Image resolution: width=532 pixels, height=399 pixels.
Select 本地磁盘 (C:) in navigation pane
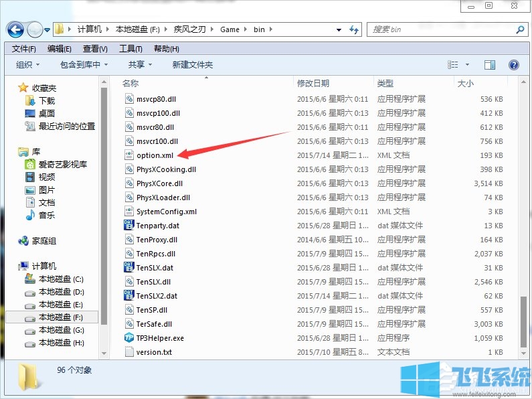[61, 279]
